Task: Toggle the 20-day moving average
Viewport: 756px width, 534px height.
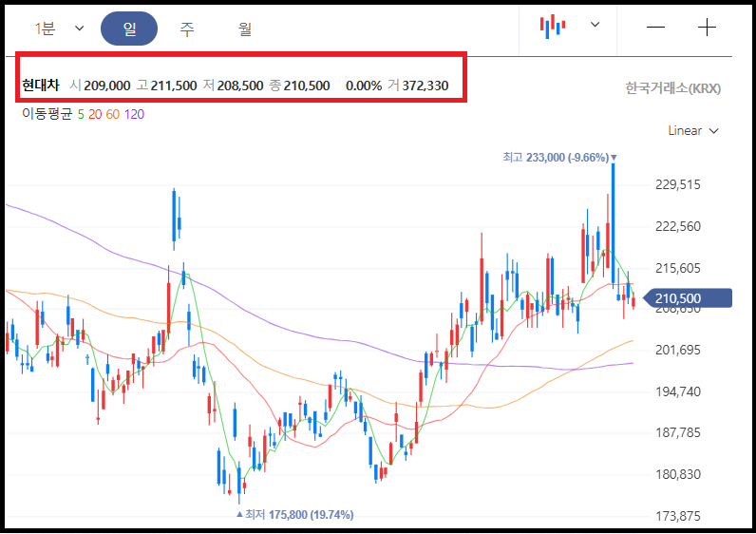Action: (95, 114)
